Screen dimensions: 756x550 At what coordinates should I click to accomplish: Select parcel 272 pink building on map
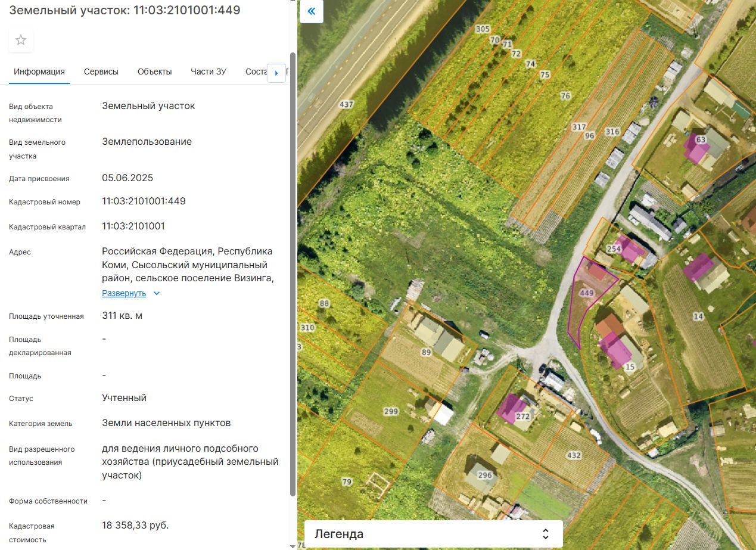coord(511,408)
